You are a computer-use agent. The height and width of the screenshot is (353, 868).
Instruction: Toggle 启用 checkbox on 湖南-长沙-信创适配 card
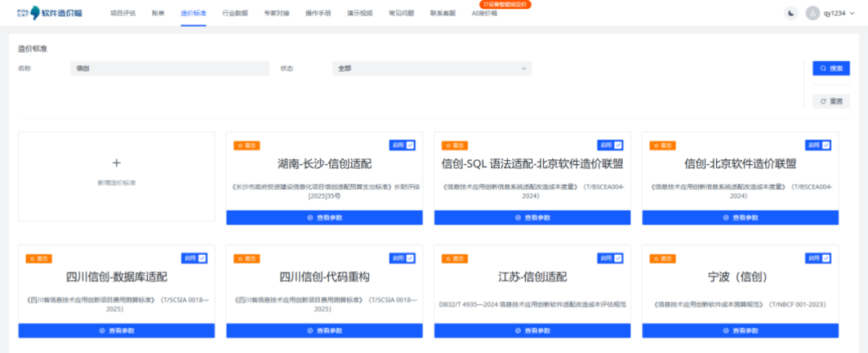[410, 146]
